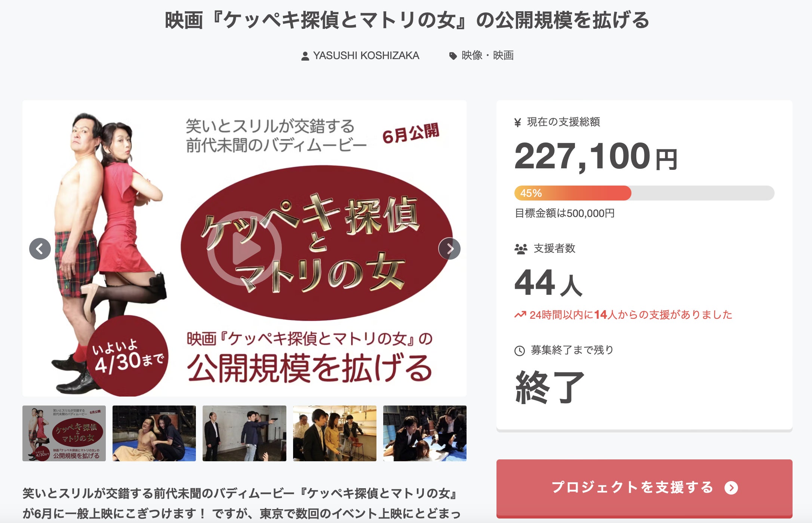This screenshot has height=523, width=812.
Task: Click the project title heading
Action: tap(407, 20)
